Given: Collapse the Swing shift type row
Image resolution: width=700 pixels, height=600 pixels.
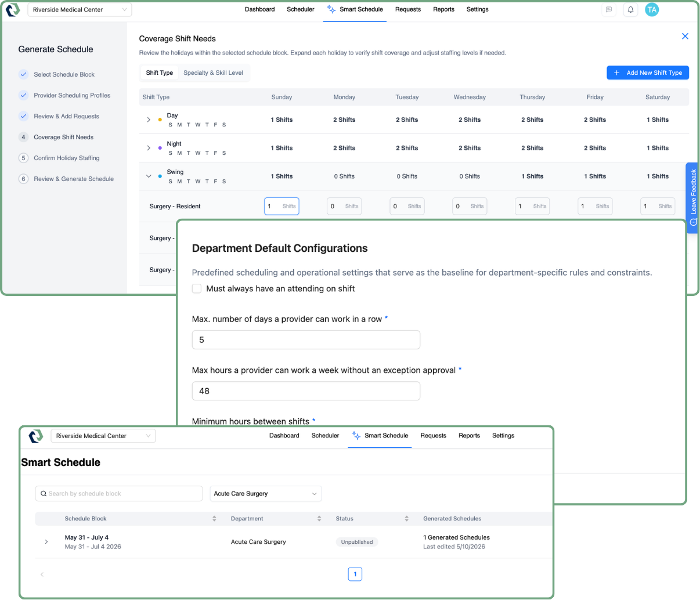Looking at the screenshot, I should click(149, 176).
